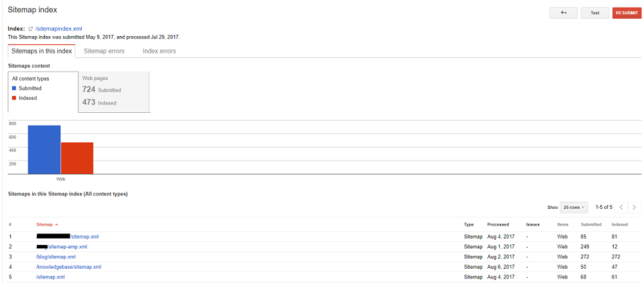Screen dimensions: 644x283
Task: Click the Sitemap column sort arrow
Action: pyautogui.click(x=56, y=225)
